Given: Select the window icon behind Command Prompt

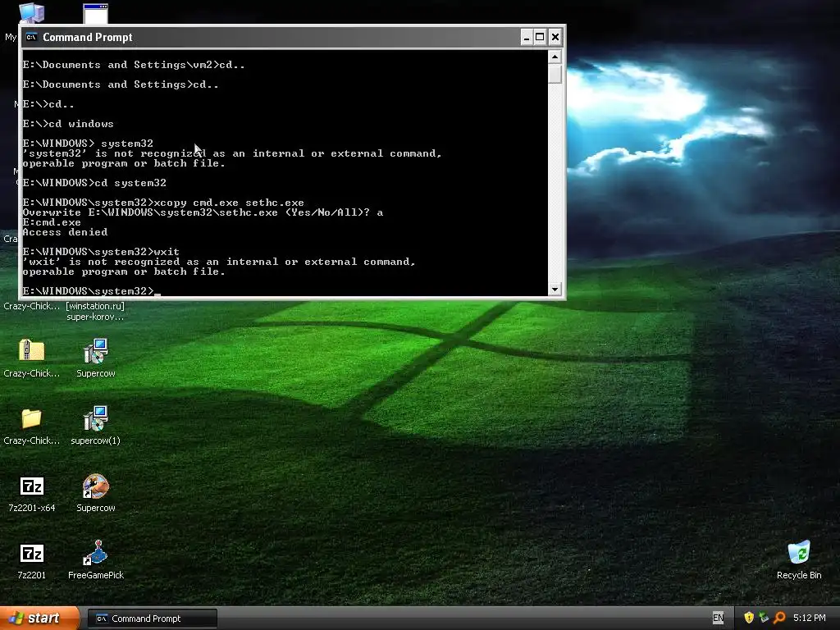Looking at the screenshot, I should pyautogui.click(x=96, y=14).
